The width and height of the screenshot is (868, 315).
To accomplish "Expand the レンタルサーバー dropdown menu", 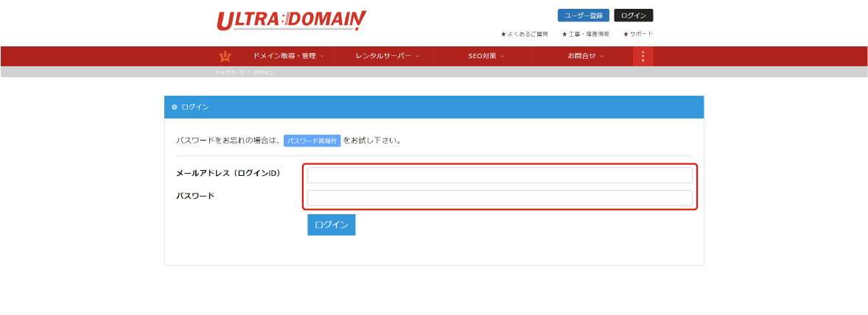I will click(x=387, y=56).
